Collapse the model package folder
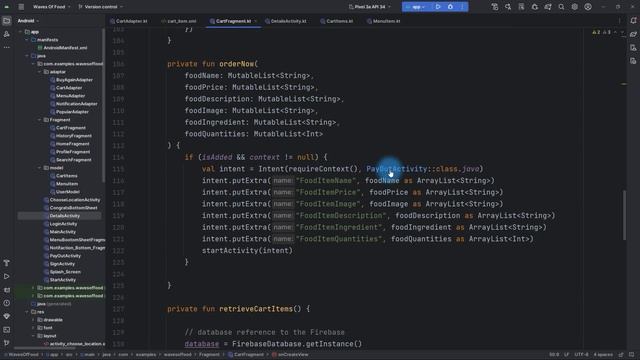The width and height of the screenshot is (640, 360). tap(40, 168)
